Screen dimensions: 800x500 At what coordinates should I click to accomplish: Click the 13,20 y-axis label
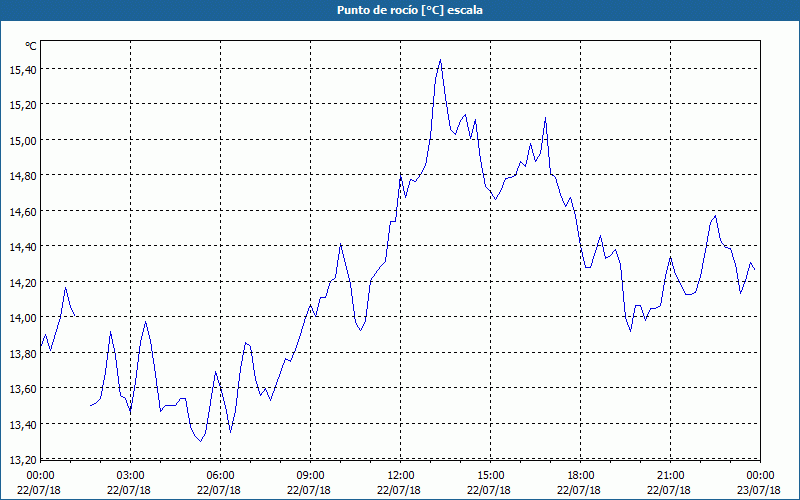[x=23, y=460]
